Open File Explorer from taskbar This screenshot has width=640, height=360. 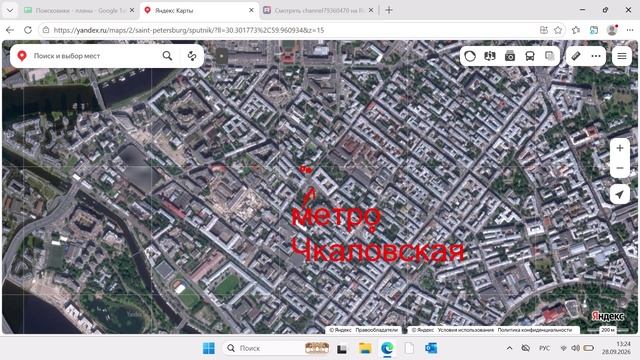tap(365, 348)
